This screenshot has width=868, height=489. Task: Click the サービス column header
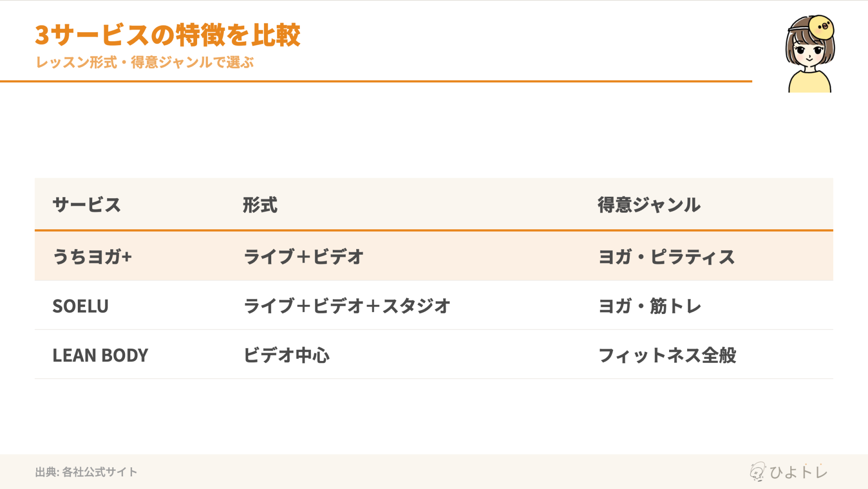click(87, 205)
